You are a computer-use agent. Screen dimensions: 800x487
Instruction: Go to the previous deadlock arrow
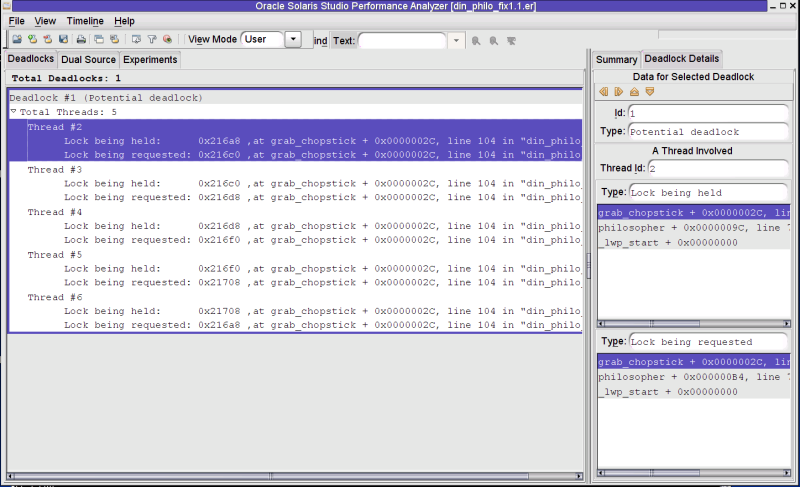point(604,92)
